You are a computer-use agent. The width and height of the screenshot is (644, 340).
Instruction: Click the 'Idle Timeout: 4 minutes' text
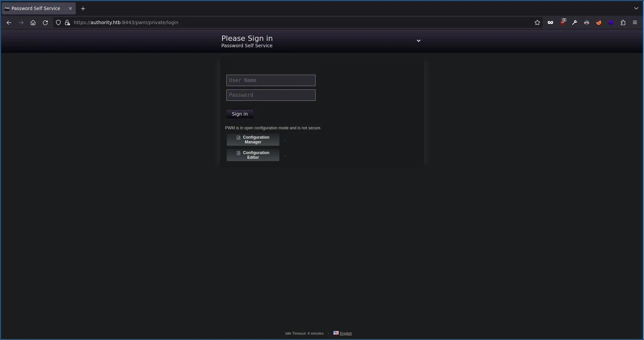pyautogui.click(x=304, y=333)
